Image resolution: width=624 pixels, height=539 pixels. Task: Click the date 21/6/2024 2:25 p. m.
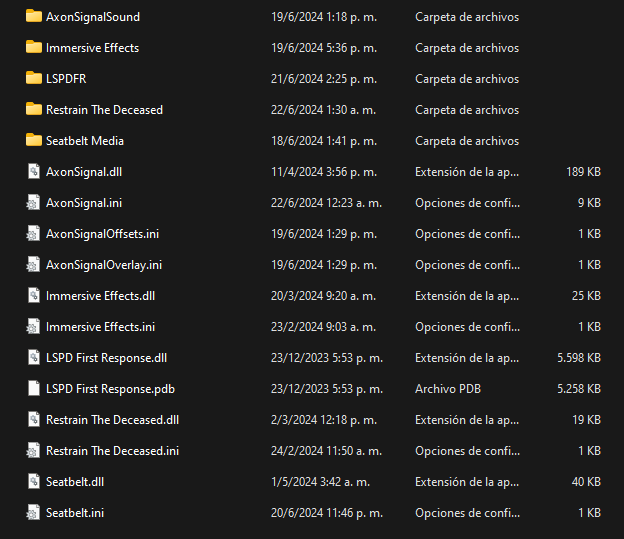324,79
